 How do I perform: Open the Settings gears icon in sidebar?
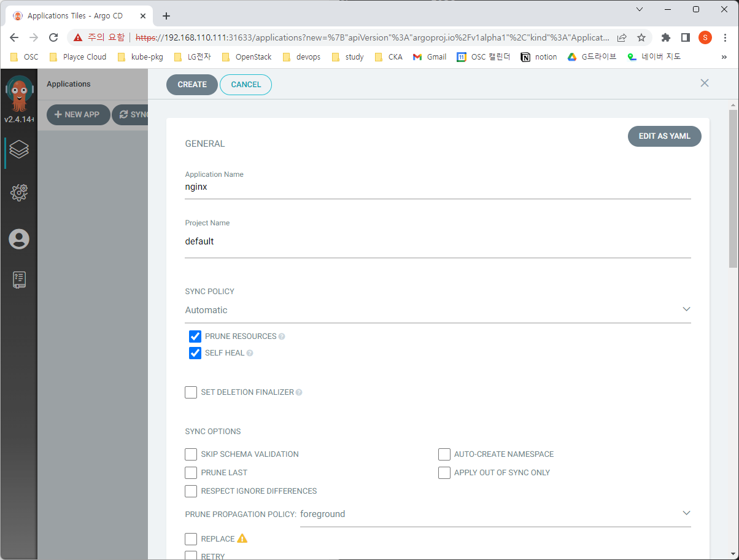tap(19, 193)
